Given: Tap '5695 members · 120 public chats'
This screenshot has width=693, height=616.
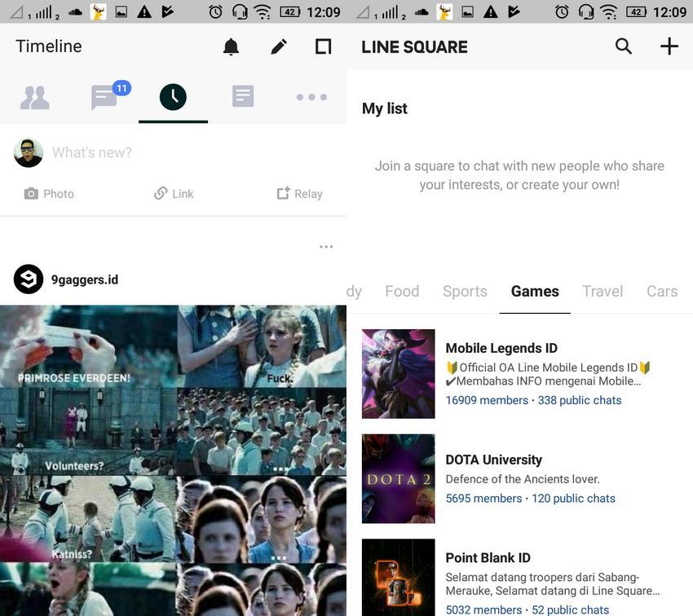Looking at the screenshot, I should (531, 498).
